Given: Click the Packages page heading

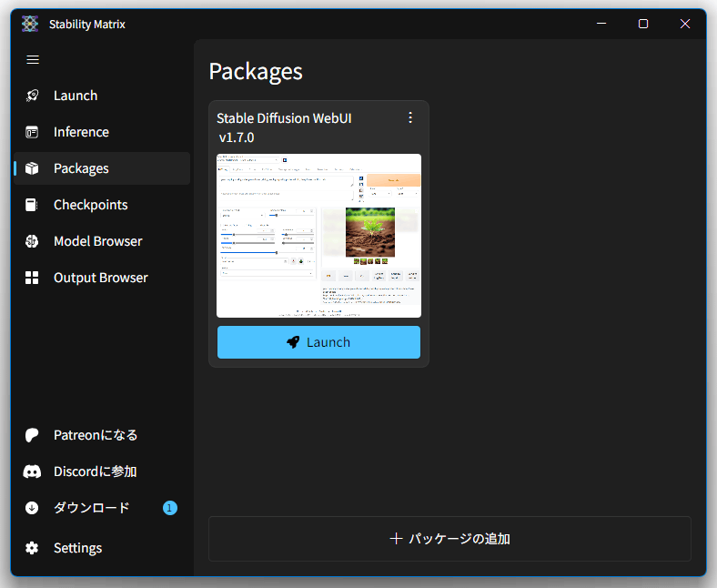Looking at the screenshot, I should pos(256,72).
